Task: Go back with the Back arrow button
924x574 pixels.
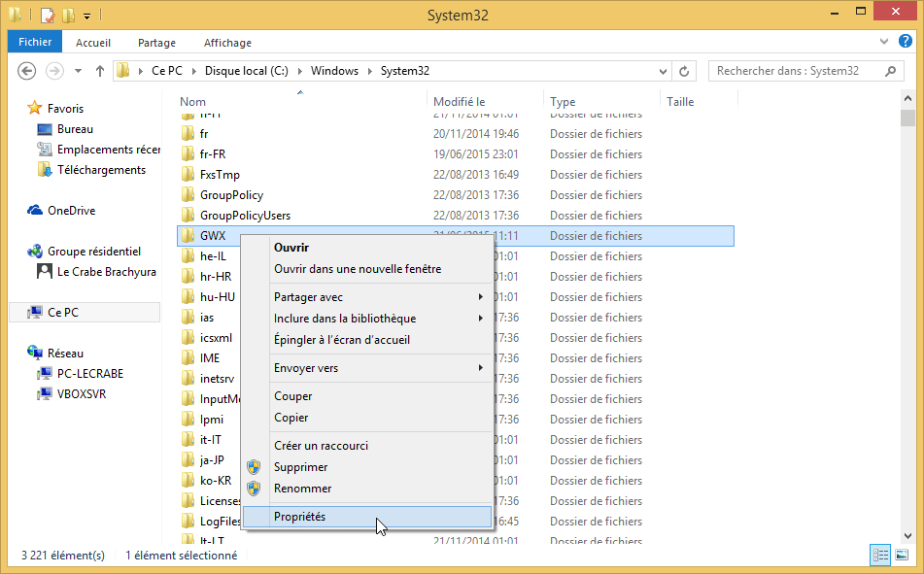Action: click(26, 71)
